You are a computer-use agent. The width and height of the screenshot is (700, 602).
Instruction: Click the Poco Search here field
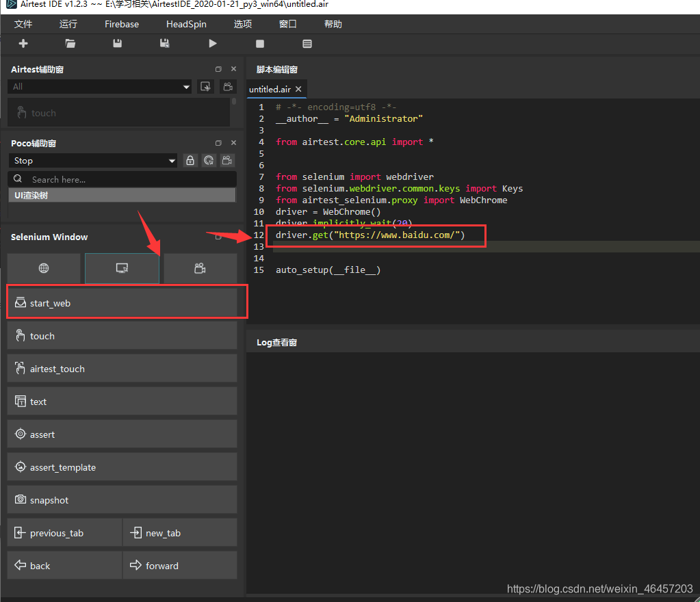122,179
